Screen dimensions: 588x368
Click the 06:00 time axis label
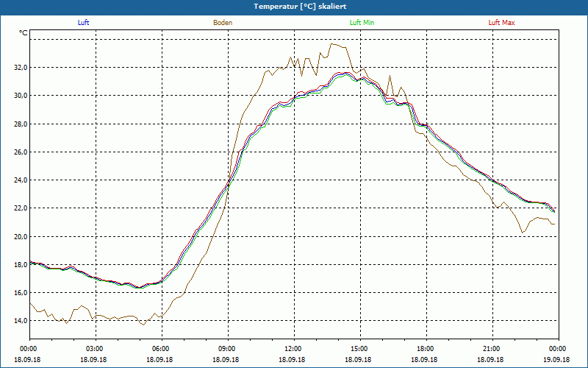coord(162,349)
